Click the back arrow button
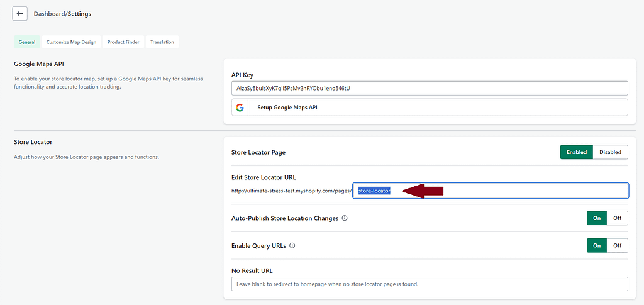This screenshot has width=644, height=305. (20, 13)
